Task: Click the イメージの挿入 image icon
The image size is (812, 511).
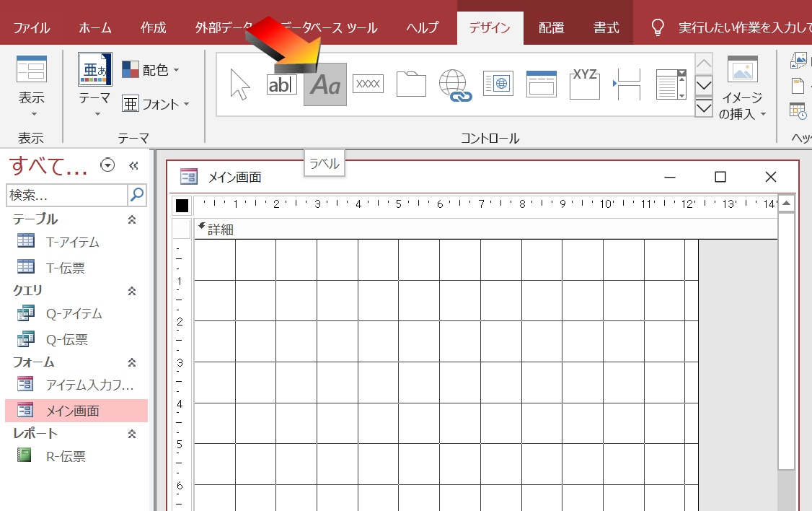Action: [x=743, y=69]
